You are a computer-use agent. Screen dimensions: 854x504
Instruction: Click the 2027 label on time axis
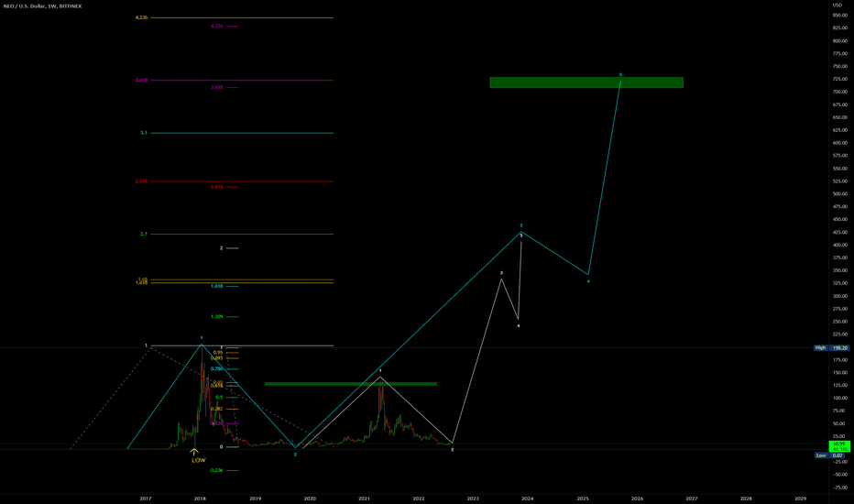[691, 499]
